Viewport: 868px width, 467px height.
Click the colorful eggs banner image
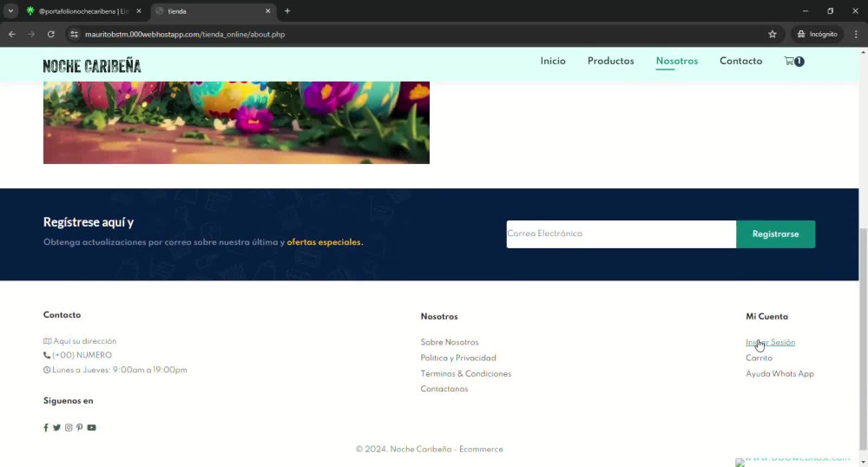click(236, 122)
